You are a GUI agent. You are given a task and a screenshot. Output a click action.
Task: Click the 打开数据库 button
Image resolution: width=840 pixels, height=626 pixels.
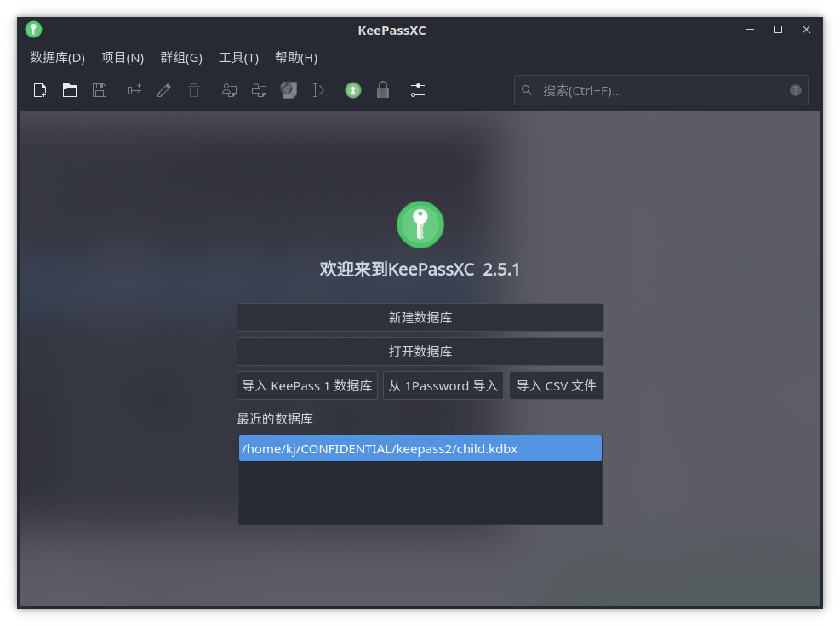[x=420, y=351]
